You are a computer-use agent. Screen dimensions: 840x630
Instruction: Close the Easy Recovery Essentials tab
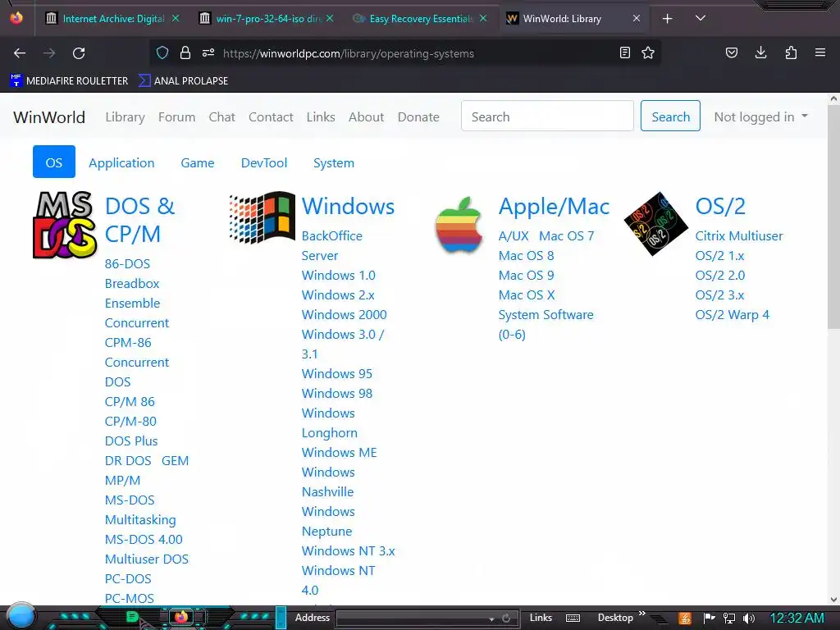[x=483, y=18]
